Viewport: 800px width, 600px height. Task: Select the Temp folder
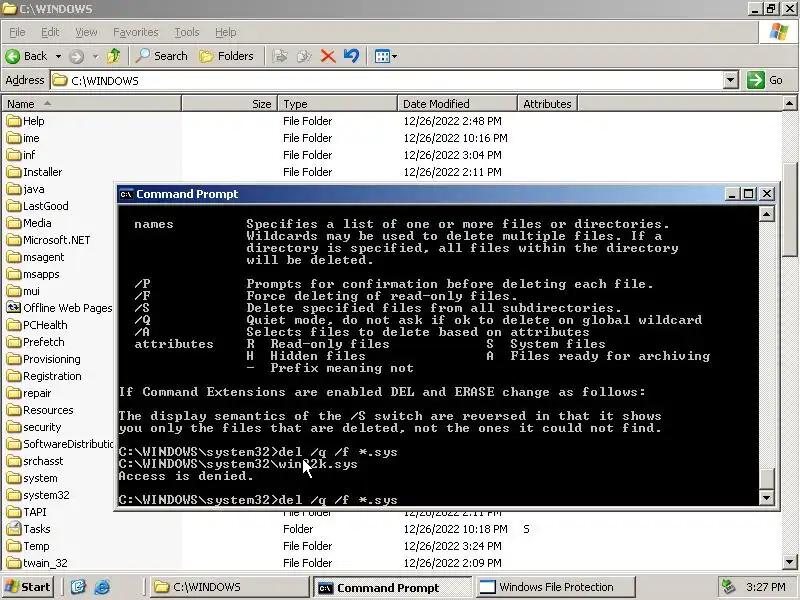pyautogui.click(x=28, y=546)
